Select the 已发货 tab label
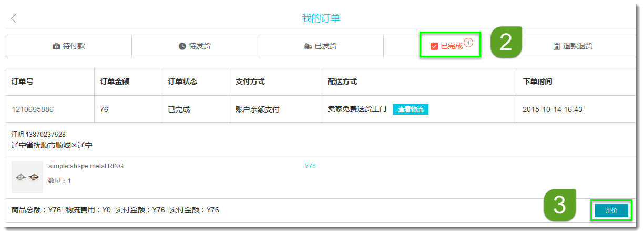 click(x=326, y=46)
